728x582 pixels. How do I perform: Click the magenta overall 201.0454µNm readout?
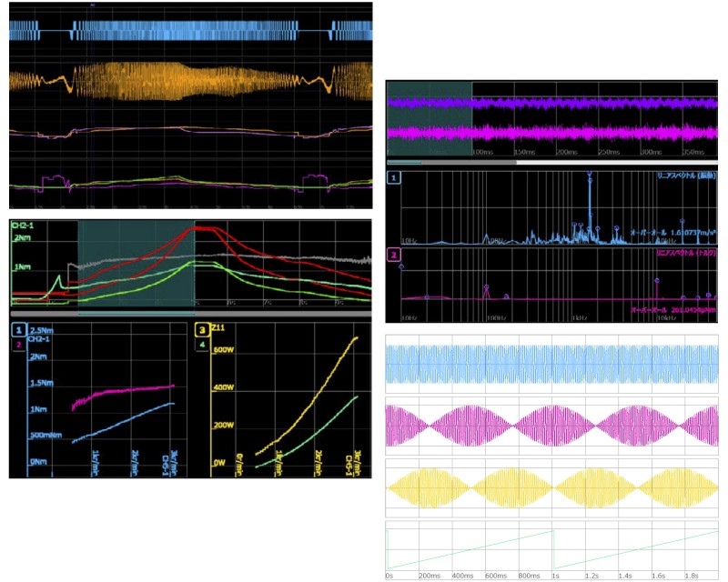coord(673,309)
